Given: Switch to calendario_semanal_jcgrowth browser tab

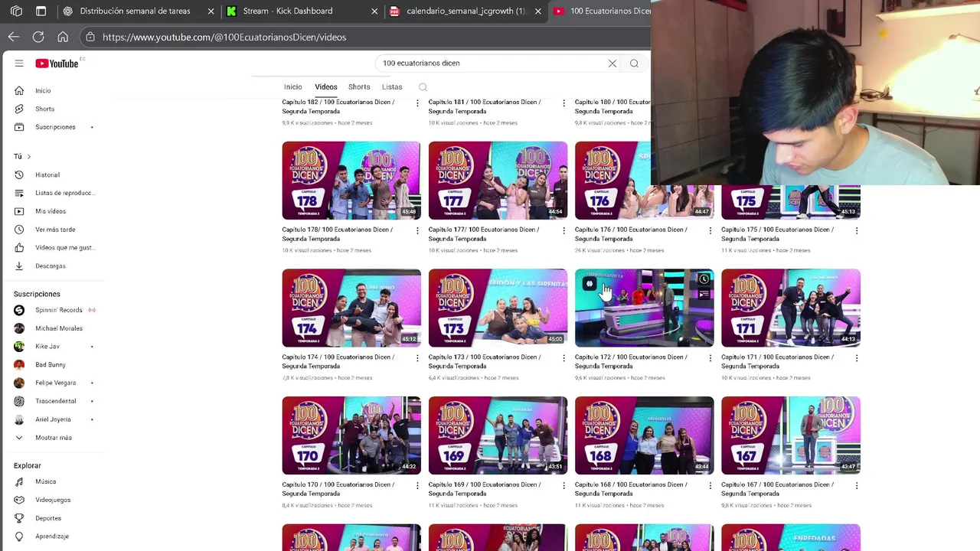Looking at the screenshot, I should (465, 11).
